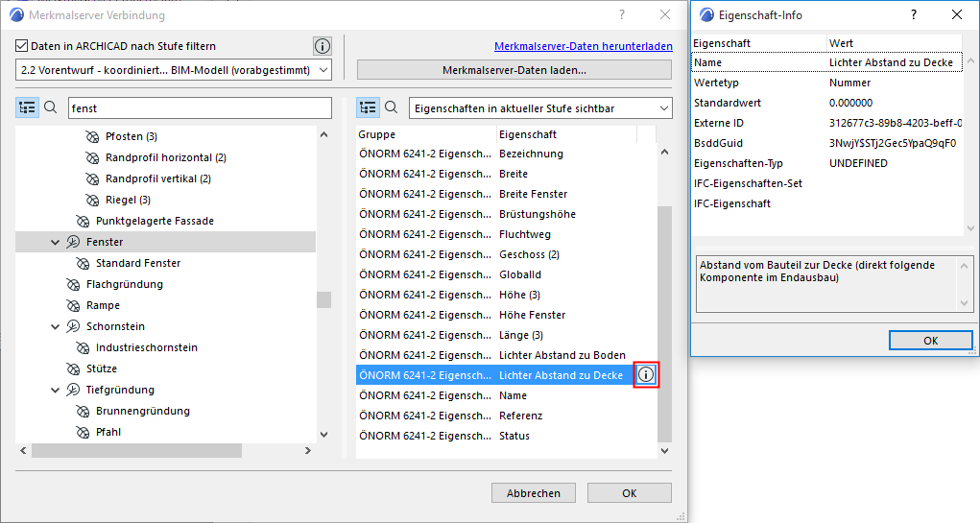Toggle tree view icon in left panel
Image resolution: width=980 pixels, height=523 pixels.
(x=27, y=107)
